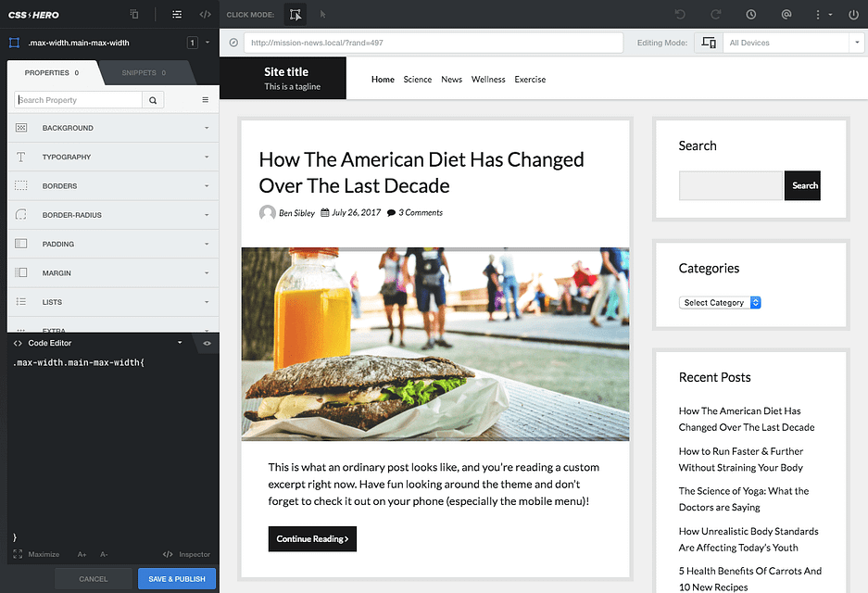Decrease code font size with A-
The height and width of the screenshot is (593, 868).
tap(104, 554)
